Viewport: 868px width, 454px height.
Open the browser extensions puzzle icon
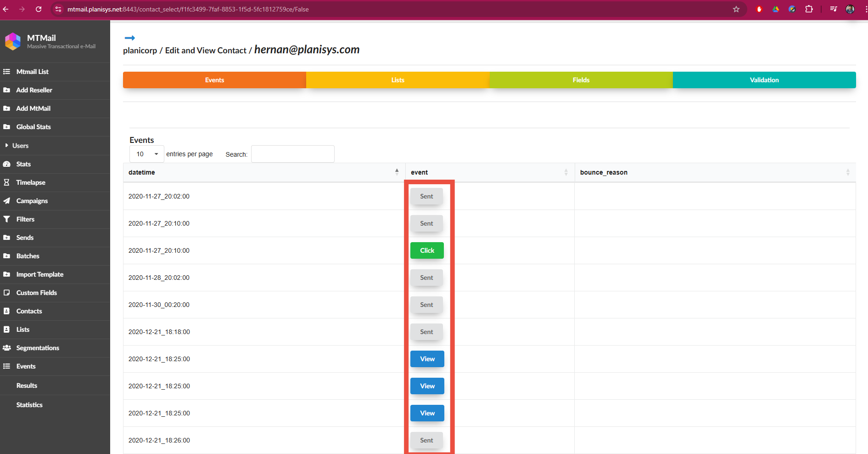point(809,9)
